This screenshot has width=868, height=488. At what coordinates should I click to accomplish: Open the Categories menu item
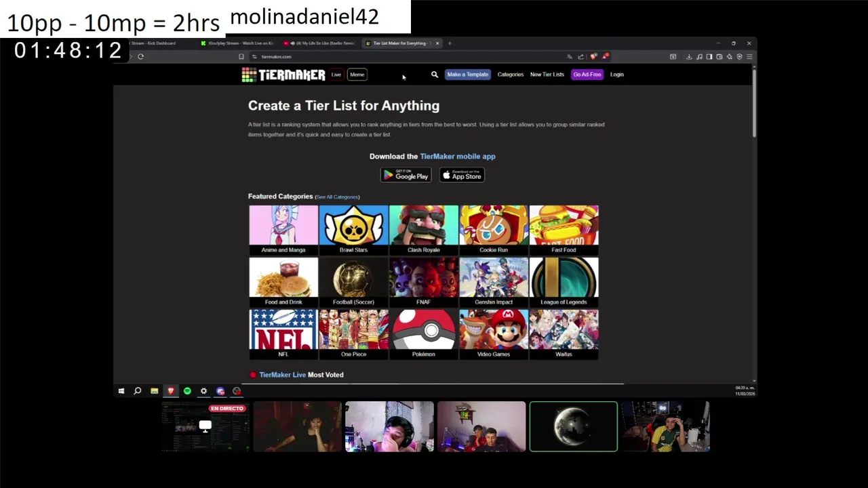pyautogui.click(x=510, y=75)
